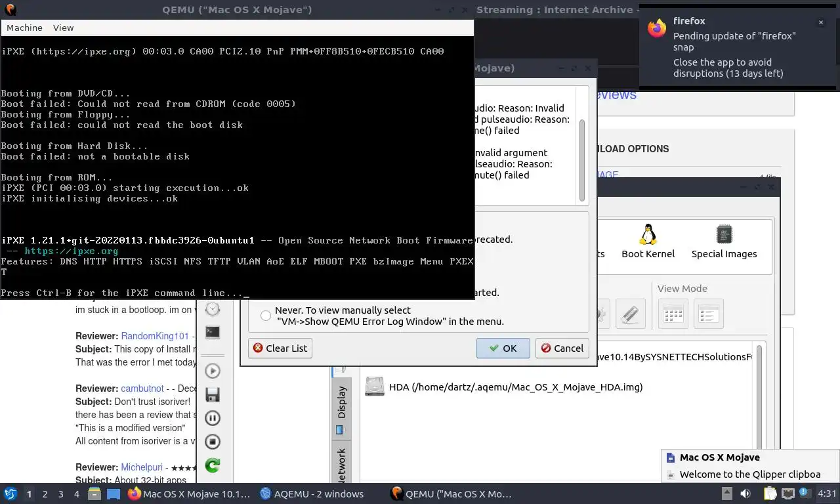Image resolution: width=840 pixels, height=504 pixels.
Task: Click the terminal icon in AQEMU sidebar
Action: pos(212,332)
